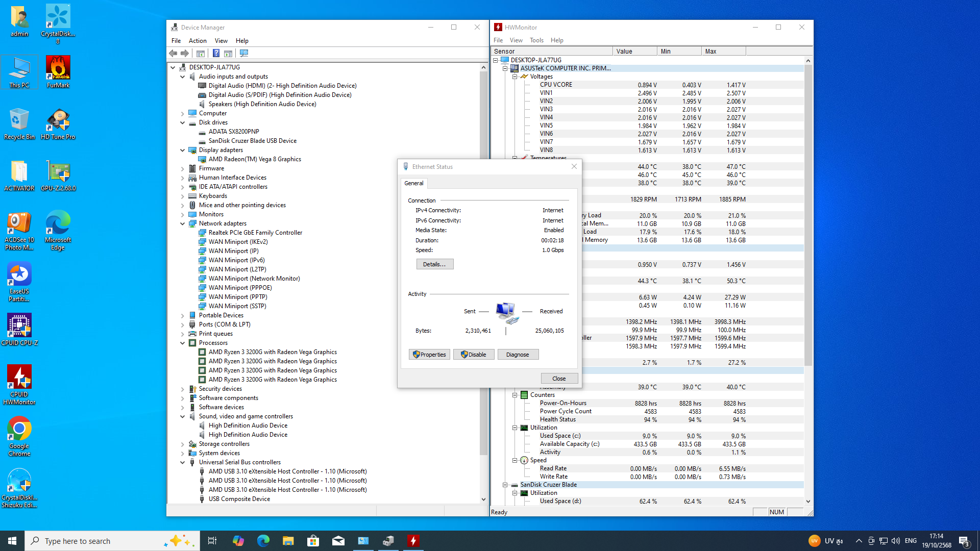Click the Help icon in Device Manager toolbar
This screenshot has height=551, width=980.
216,53
